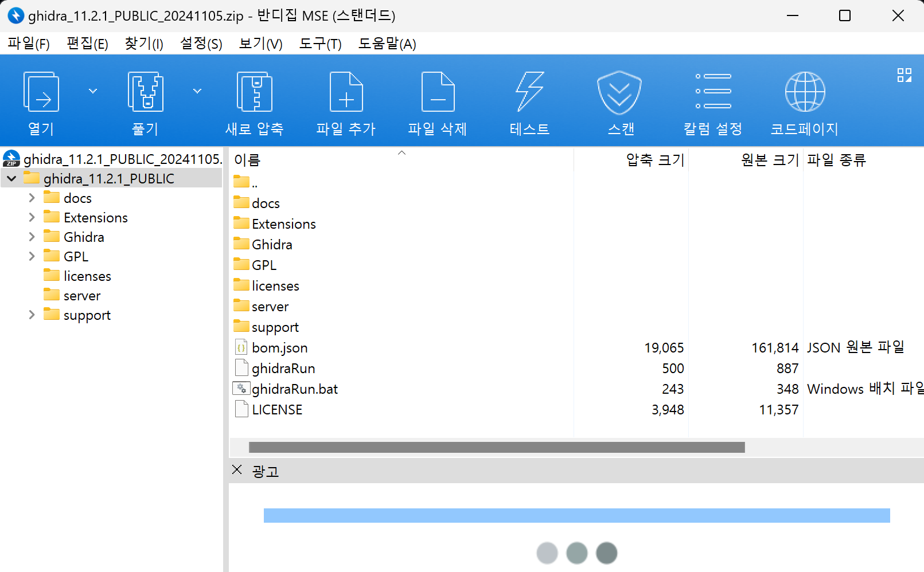Viewport: 924px width, 572px height.
Task: Click the Extract (풀기) toolbar icon
Action: (145, 92)
